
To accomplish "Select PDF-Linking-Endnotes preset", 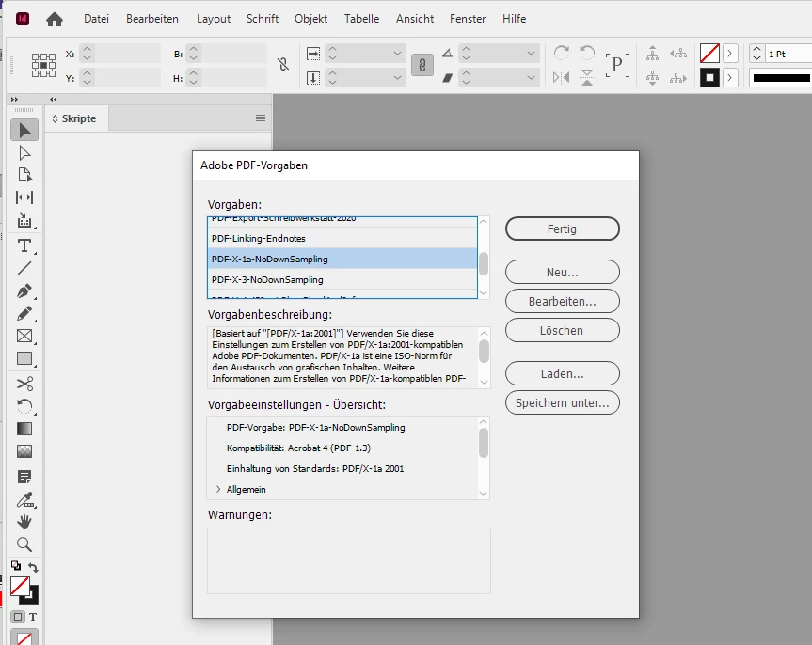I will pyautogui.click(x=342, y=238).
